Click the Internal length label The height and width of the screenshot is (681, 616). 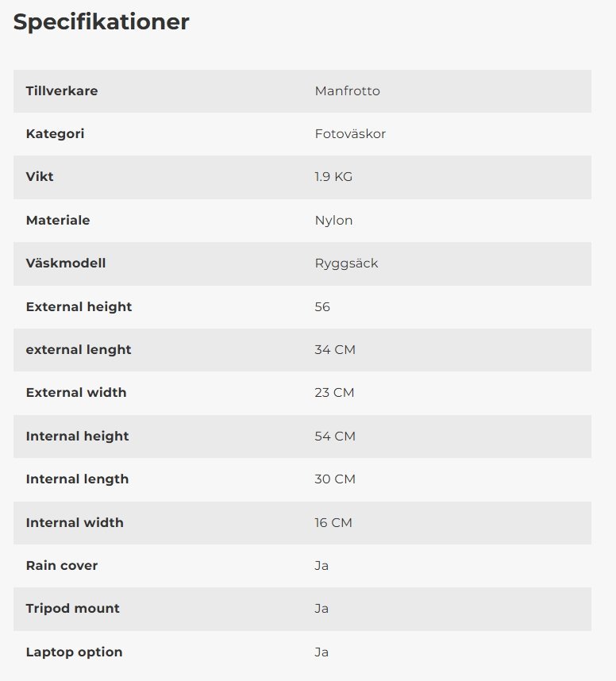pos(77,479)
